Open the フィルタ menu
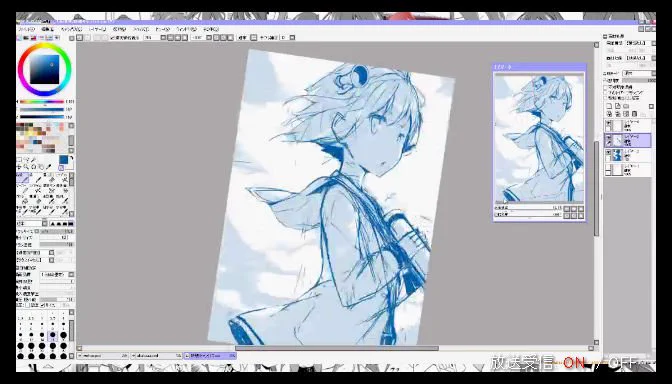The image size is (672, 384). coord(141,29)
